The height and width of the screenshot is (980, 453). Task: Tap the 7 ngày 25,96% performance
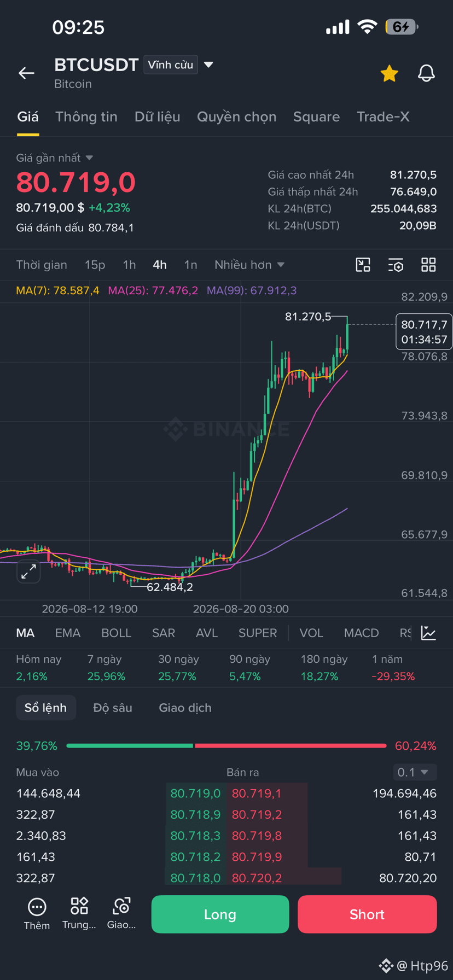click(x=106, y=668)
